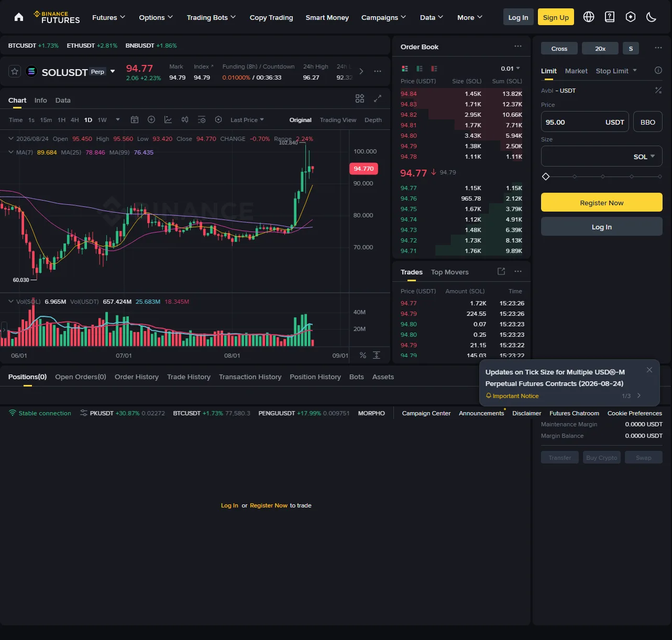672x640 pixels.
Task: Switch chart to Trading View mode
Action: tap(338, 120)
